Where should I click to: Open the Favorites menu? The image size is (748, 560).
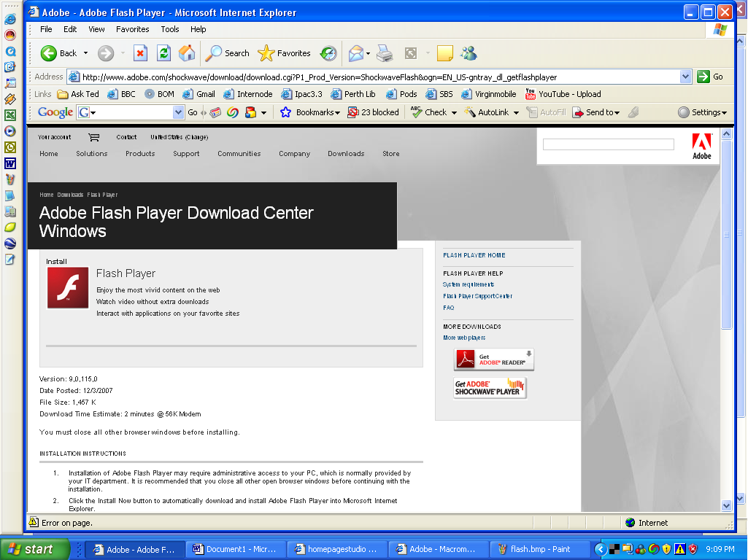point(133,29)
